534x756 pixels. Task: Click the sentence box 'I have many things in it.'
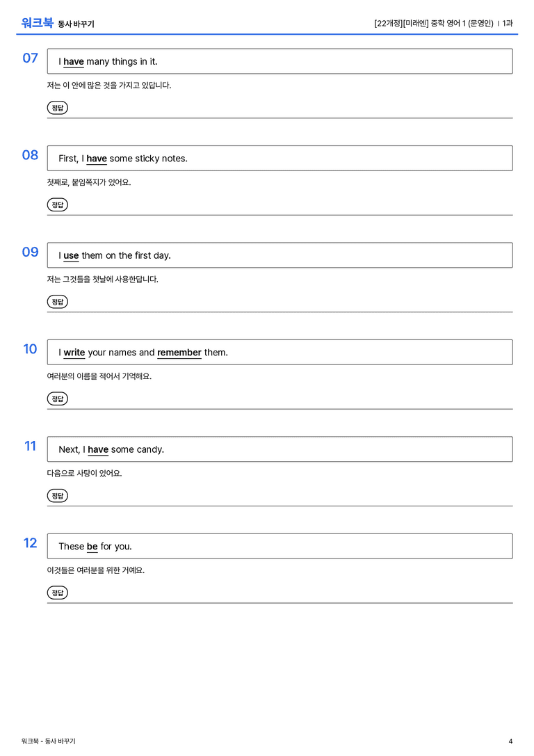click(x=280, y=61)
